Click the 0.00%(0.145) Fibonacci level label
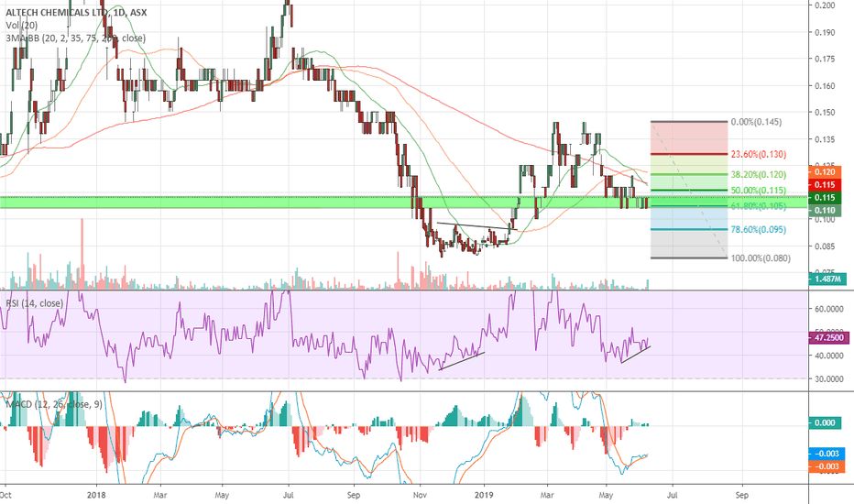854x504 pixels. [756, 122]
